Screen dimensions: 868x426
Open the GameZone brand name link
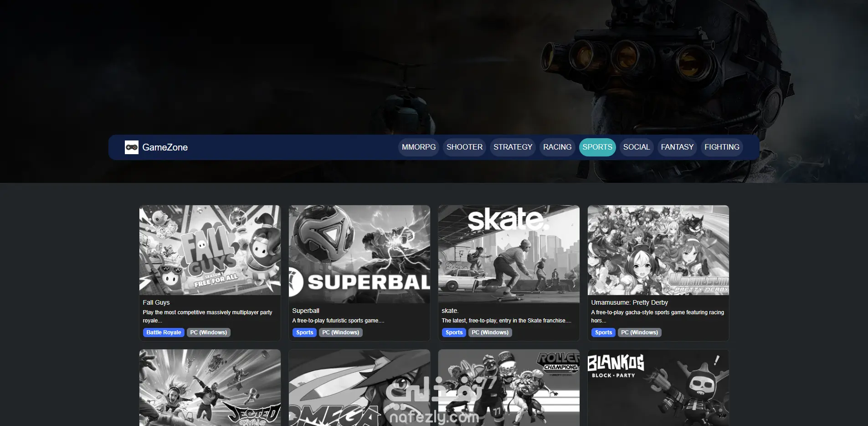pyautogui.click(x=165, y=147)
